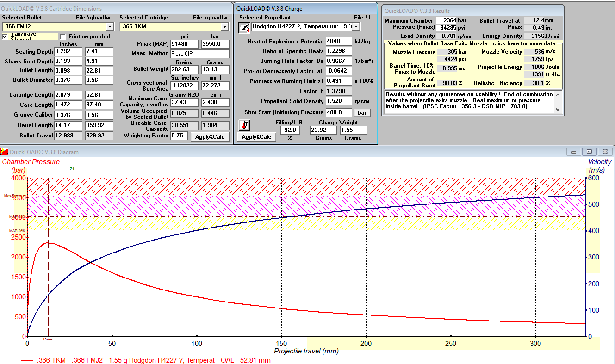
Task: Click the Burning Rate Factor Ba field
Action: (339, 61)
